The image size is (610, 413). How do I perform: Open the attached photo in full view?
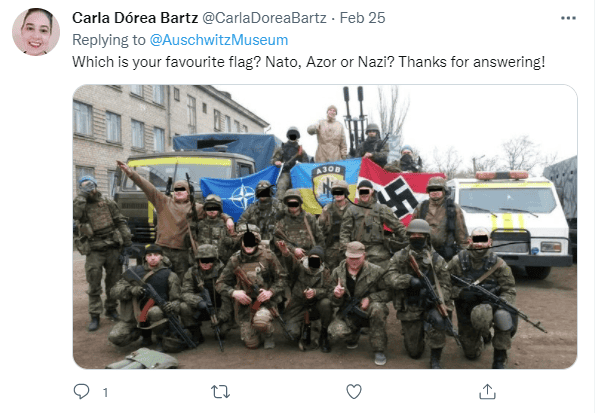point(325,226)
